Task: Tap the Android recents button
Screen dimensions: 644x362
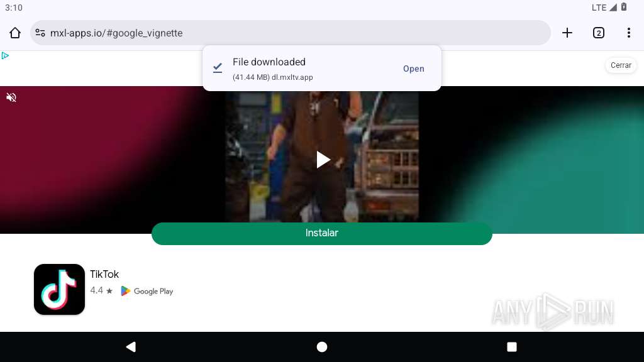Action: (x=512, y=347)
